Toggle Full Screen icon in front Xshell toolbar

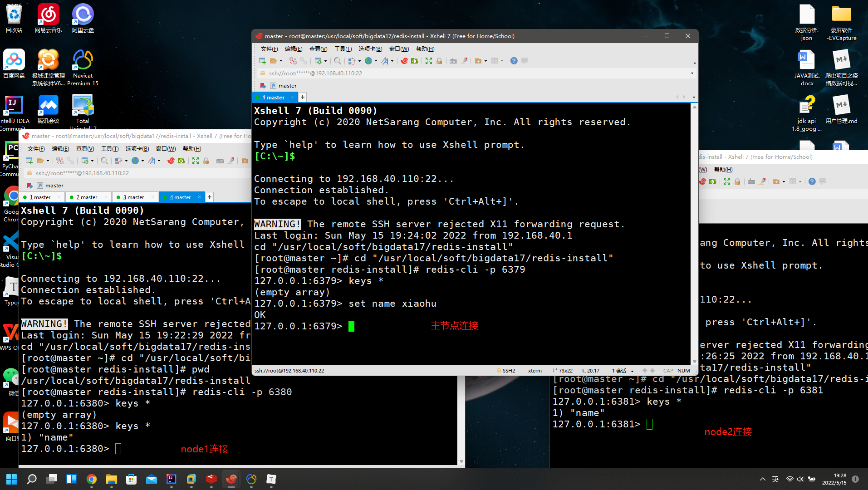click(429, 61)
